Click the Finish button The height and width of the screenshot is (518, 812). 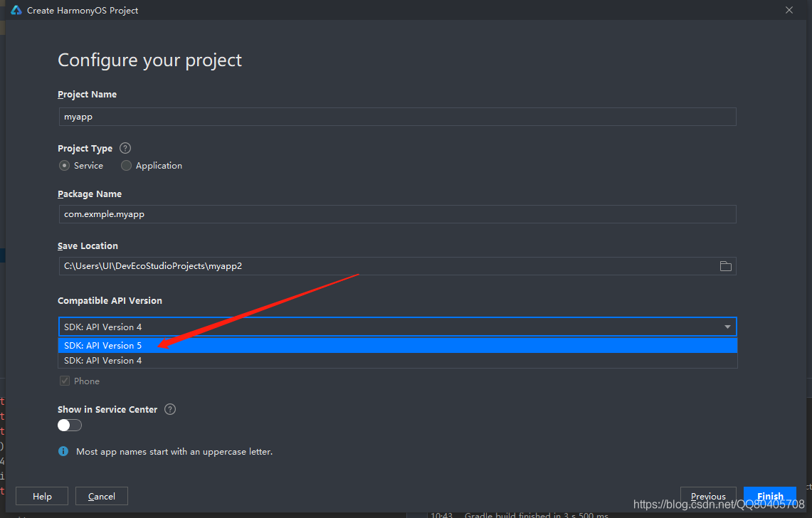[x=770, y=496]
